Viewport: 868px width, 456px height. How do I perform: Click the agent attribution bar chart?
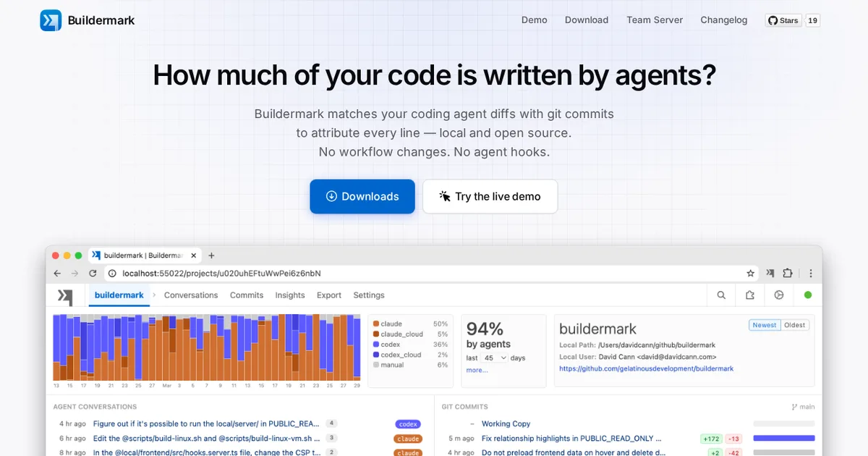206,347
